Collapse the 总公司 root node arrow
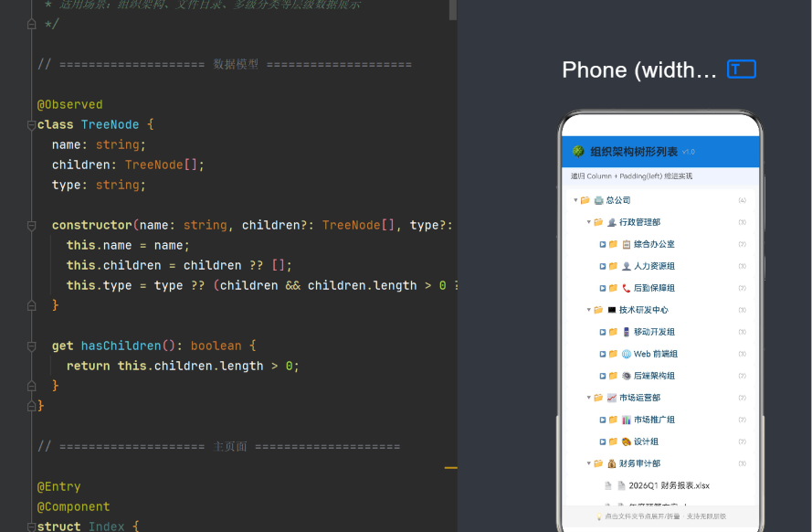Image resolution: width=812 pixels, height=532 pixels. pyautogui.click(x=575, y=200)
